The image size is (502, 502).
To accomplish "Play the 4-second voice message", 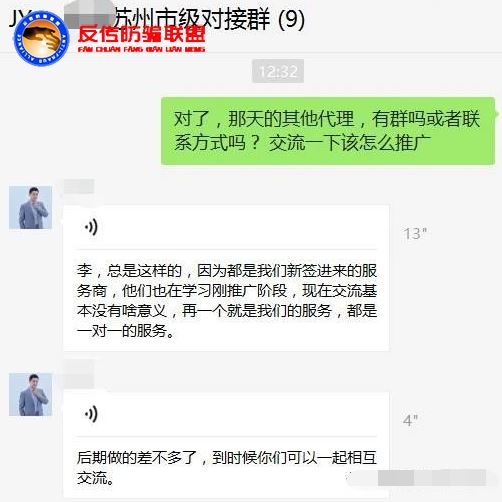I will (91, 414).
